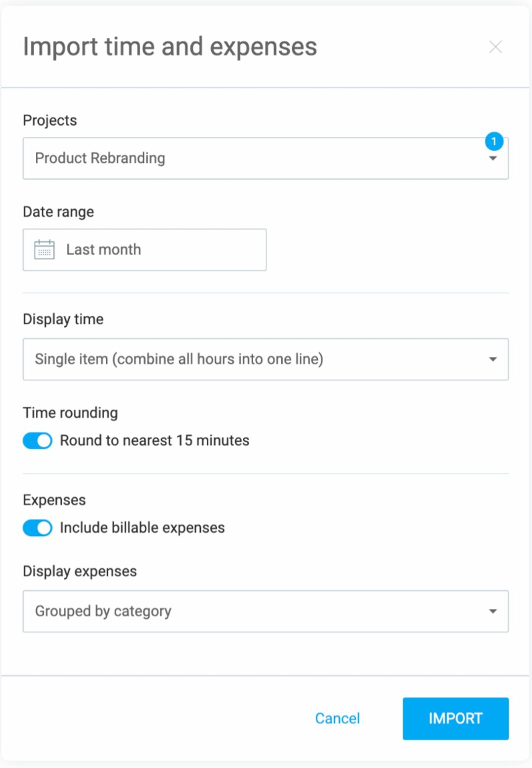
Task: Expand the 'Single item' display time dropdown
Action: (250, 359)
